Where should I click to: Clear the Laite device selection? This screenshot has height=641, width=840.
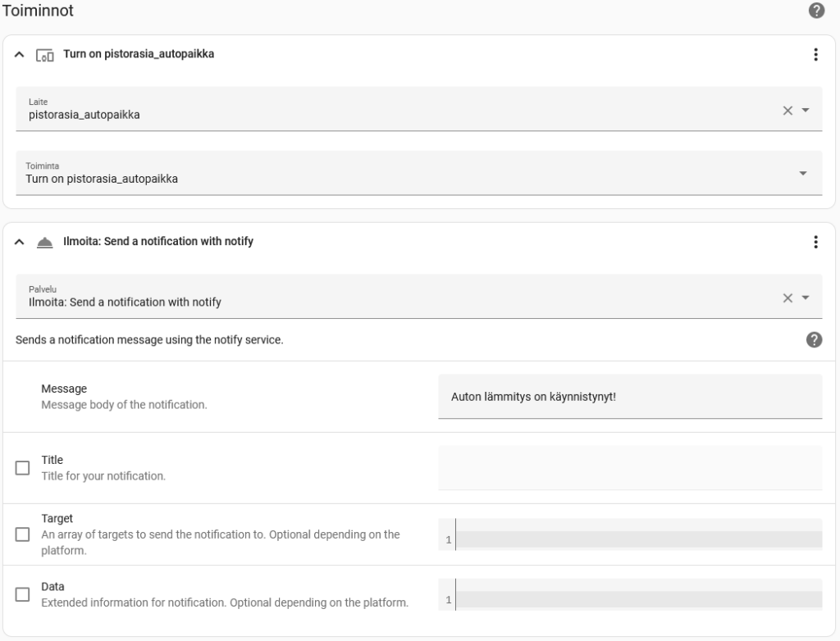coord(787,111)
